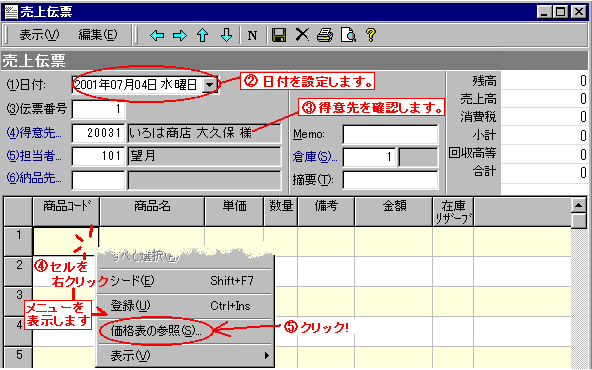Save the slip with floppy disk icon
The image size is (592, 370).
click(279, 35)
